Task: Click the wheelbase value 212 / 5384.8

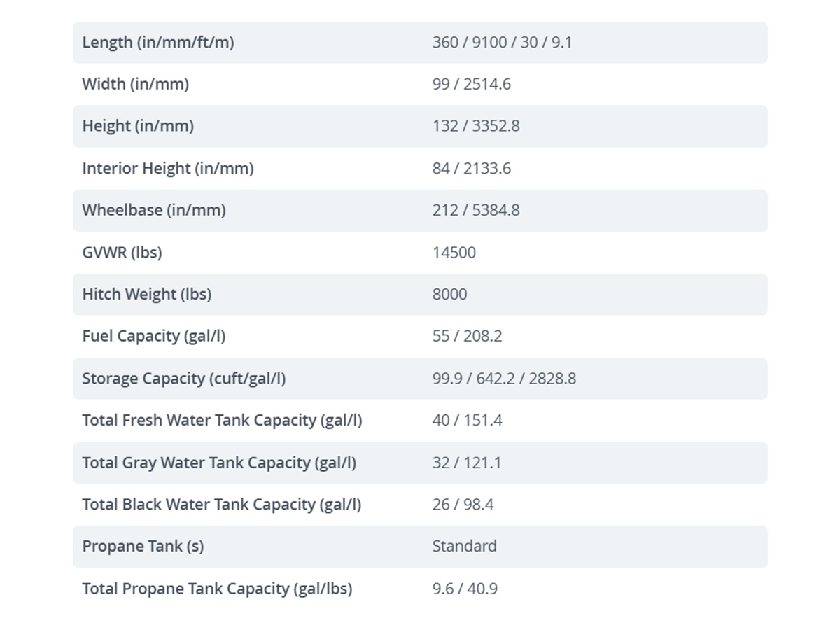Action: (476, 211)
